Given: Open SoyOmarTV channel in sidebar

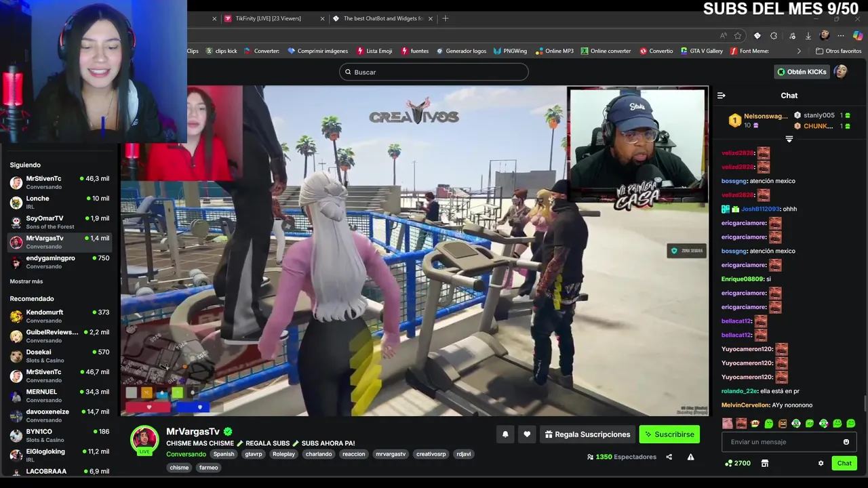Looking at the screenshot, I should (59, 222).
